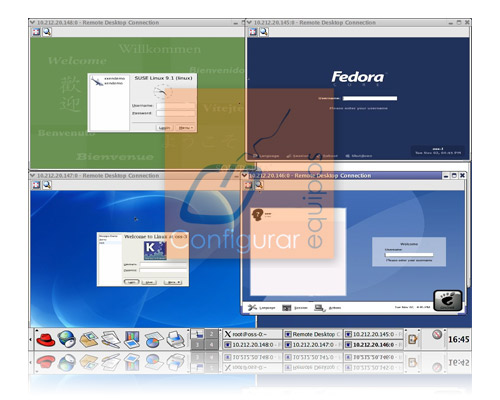Screen dimensions: 500x400
Task: Click Login in the KDE login dialog
Action: [131, 282]
